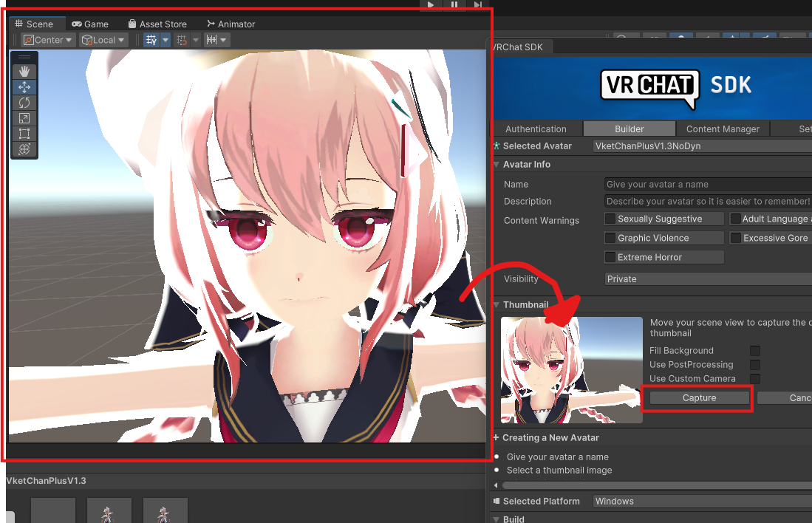812x523 pixels.
Task: Open the Local orientation dropdown
Action: pos(103,39)
